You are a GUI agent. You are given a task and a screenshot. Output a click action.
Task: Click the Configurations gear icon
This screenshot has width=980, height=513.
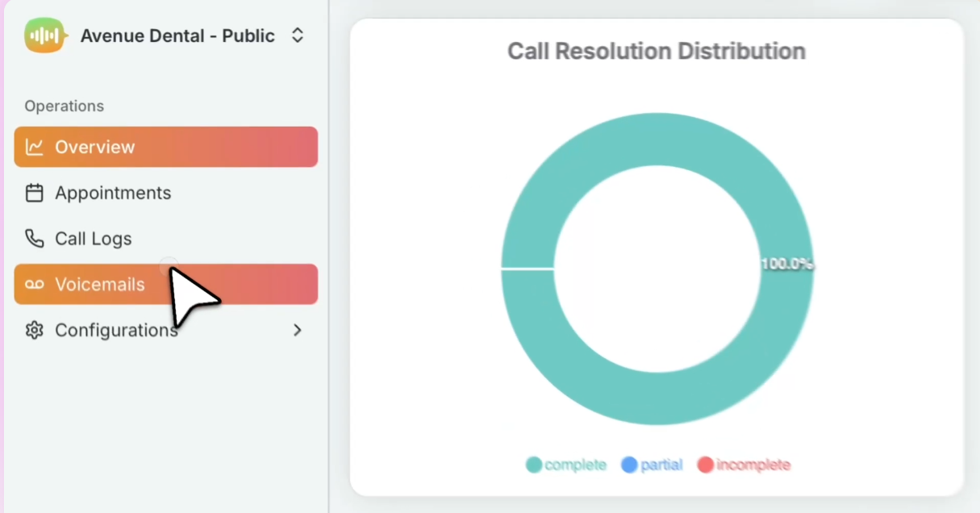[x=34, y=331]
